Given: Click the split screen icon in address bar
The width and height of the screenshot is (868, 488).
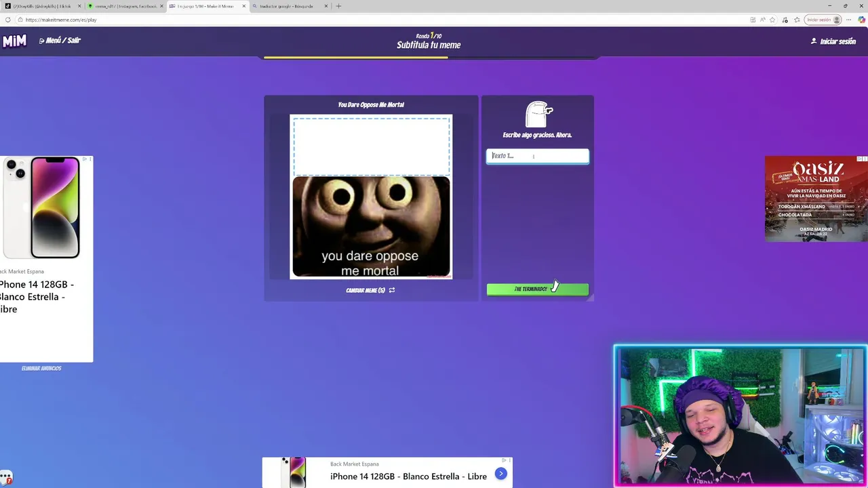Looking at the screenshot, I should [753, 20].
